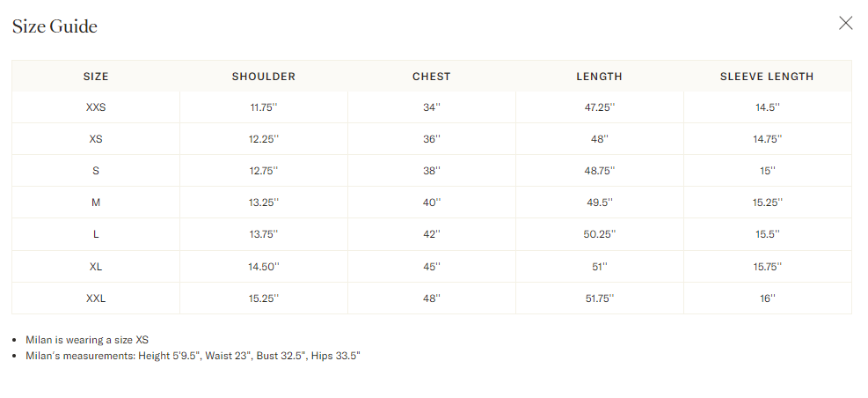The image size is (868, 398).
Task: Click the Size Guide title
Action: pyautogui.click(x=55, y=26)
